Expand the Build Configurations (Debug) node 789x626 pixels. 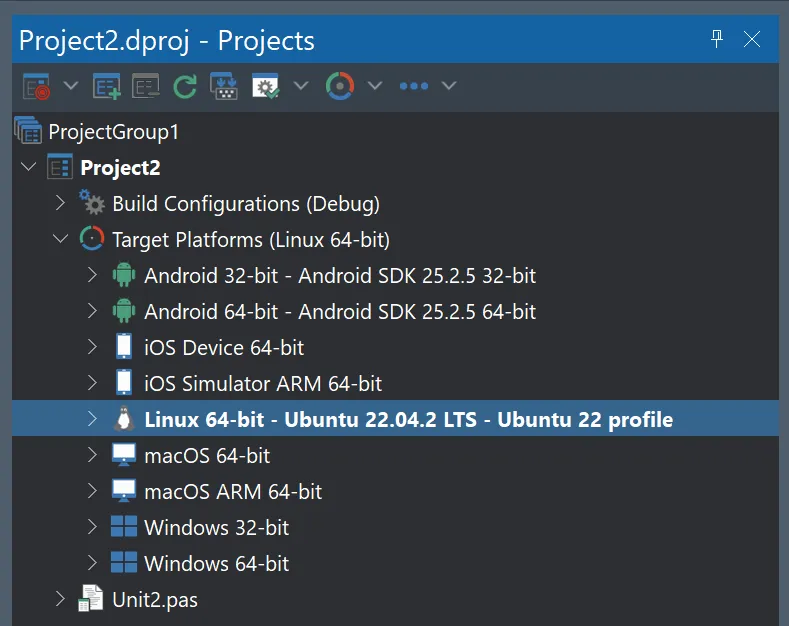[x=59, y=203]
